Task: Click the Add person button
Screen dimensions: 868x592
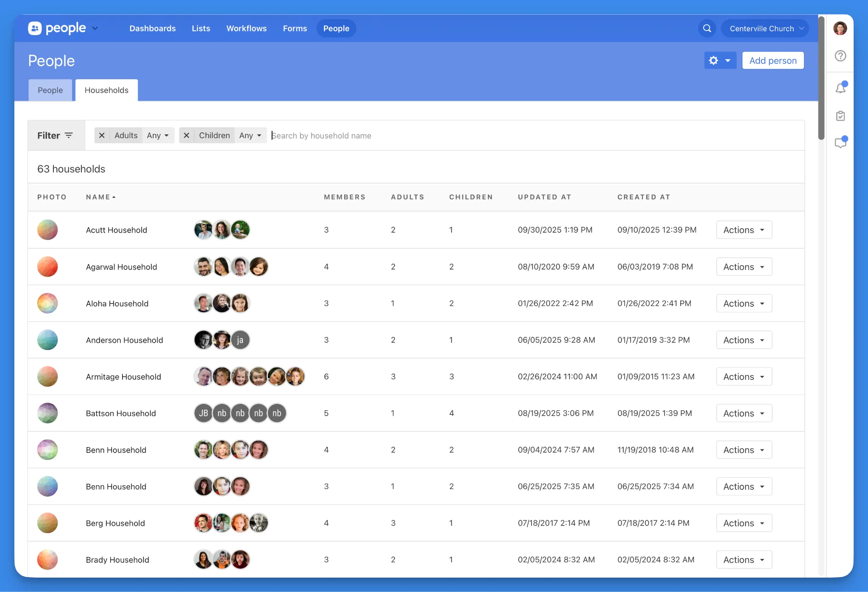Action: click(773, 61)
